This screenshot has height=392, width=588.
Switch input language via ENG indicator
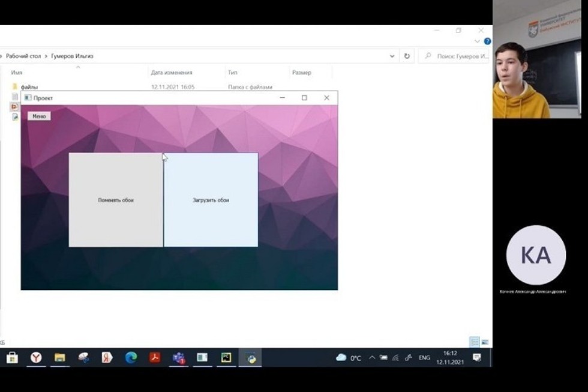(x=424, y=358)
